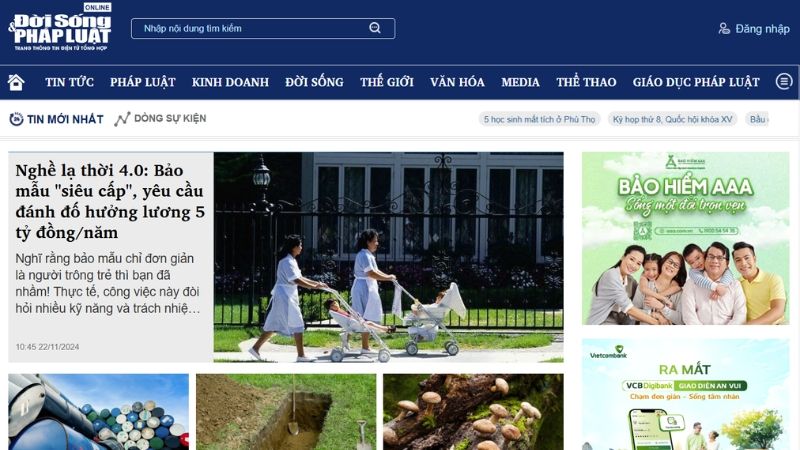Open the nannies pushing strollers photo
This screenshot has width=800, height=450.
point(389,257)
